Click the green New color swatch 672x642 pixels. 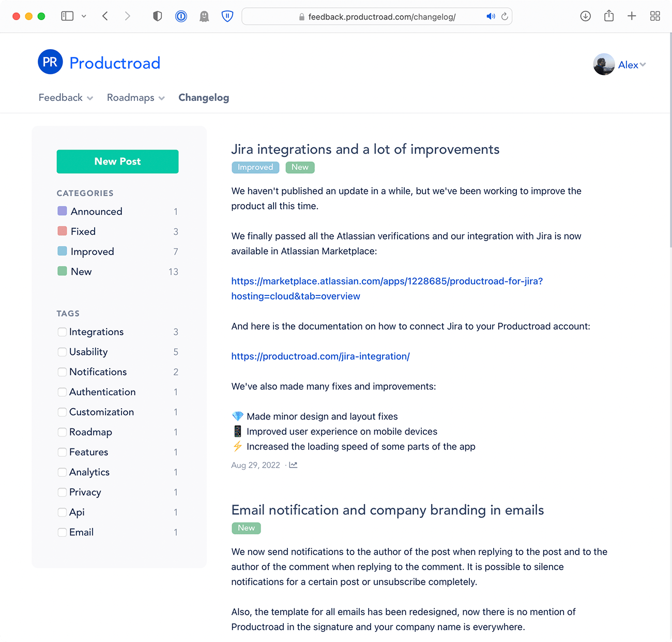[62, 271]
